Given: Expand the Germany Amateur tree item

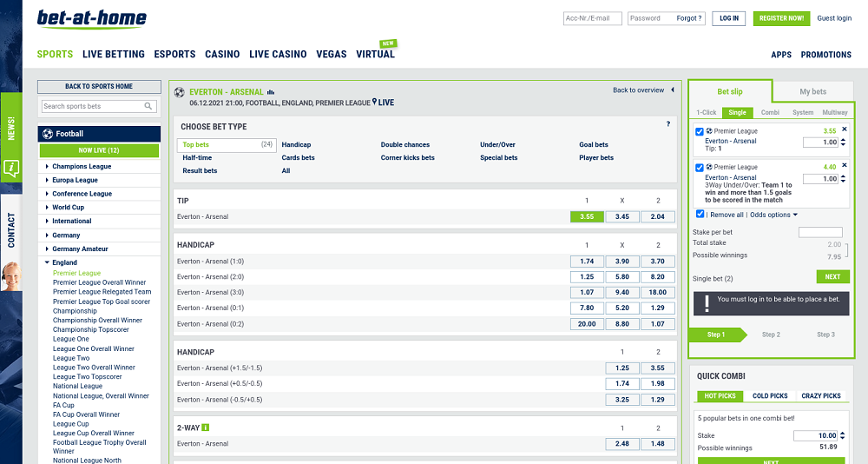Looking at the screenshot, I should tap(47, 249).
